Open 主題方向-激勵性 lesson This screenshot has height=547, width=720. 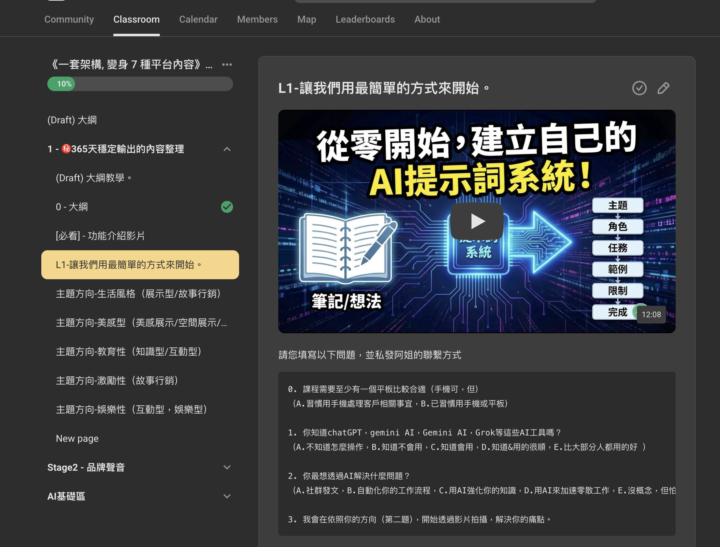[117, 380]
